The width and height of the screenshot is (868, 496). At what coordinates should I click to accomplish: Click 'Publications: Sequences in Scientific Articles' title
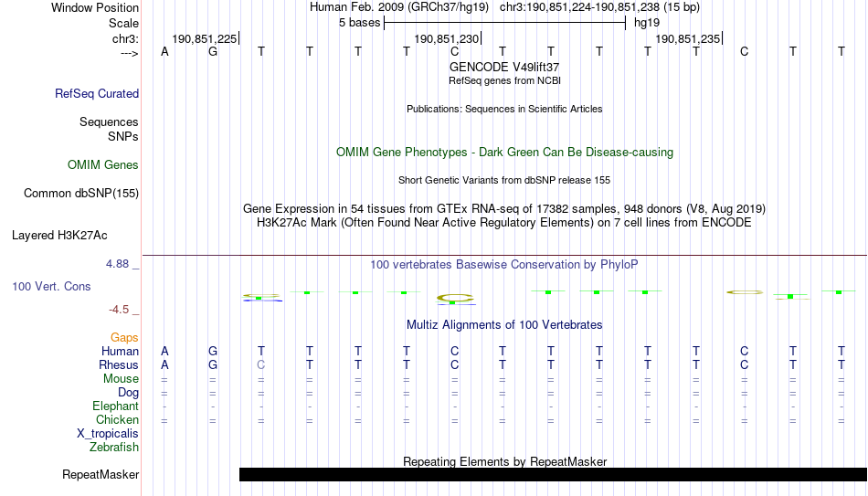[x=504, y=109]
